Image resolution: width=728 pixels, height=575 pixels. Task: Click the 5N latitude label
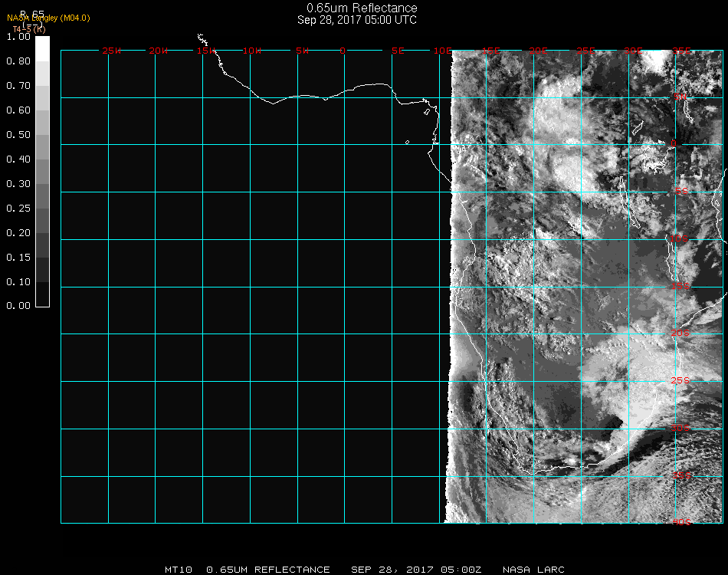click(680, 97)
